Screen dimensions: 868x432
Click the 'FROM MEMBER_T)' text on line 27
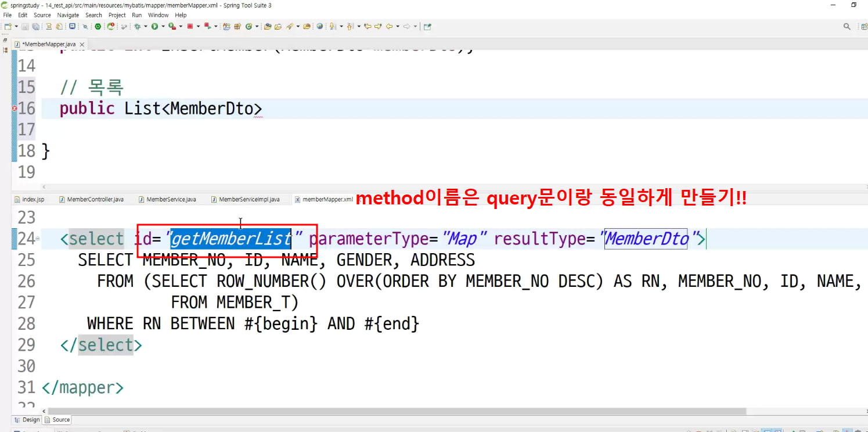point(235,303)
